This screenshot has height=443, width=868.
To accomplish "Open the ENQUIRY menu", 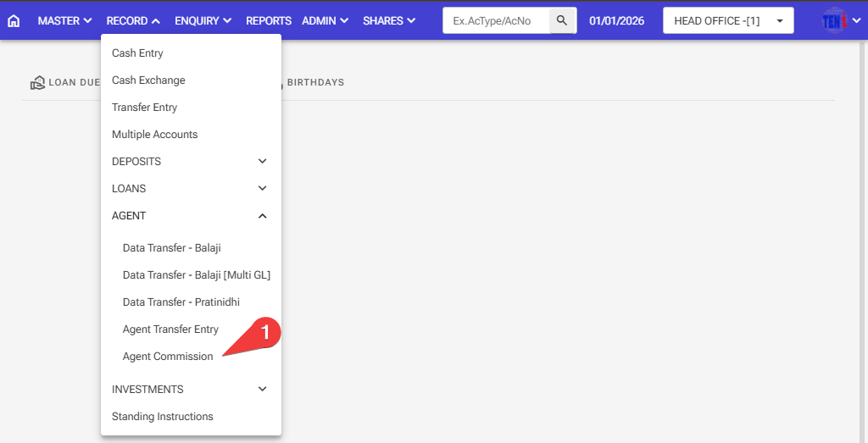I will [203, 20].
